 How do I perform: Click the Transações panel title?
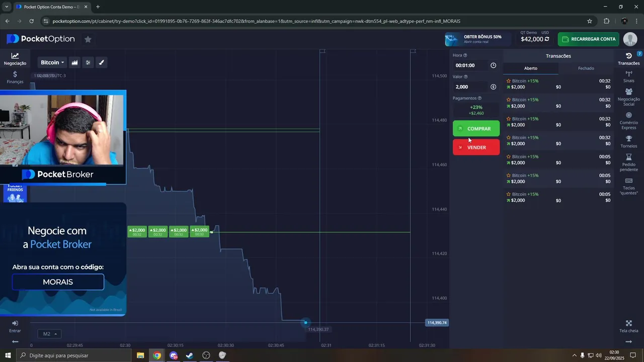[x=558, y=56]
